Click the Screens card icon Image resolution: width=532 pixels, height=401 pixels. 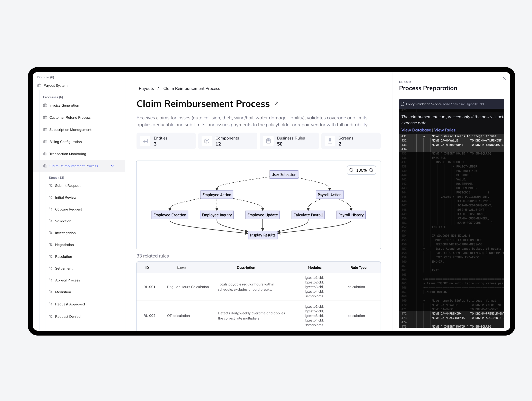pyautogui.click(x=330, y=141)
